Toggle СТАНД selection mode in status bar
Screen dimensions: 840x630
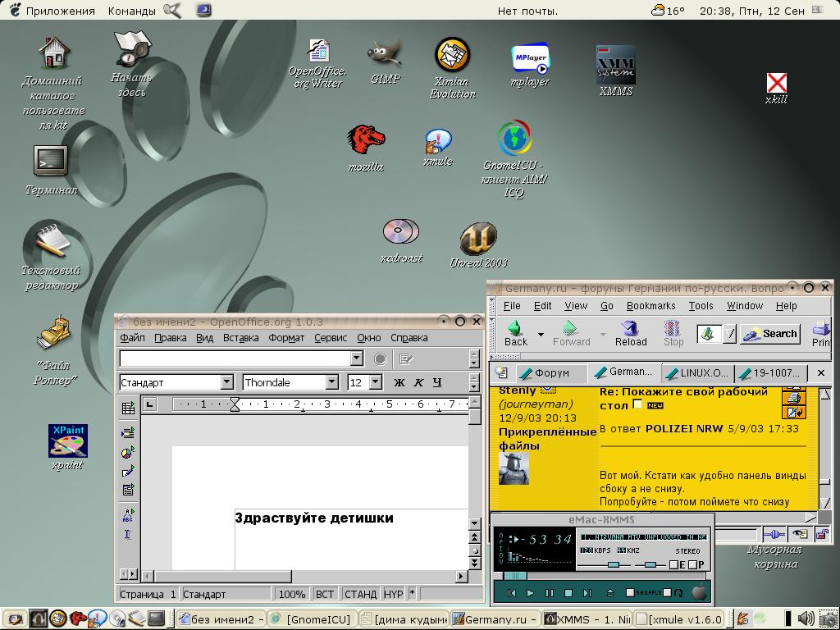tap(360, 594)
